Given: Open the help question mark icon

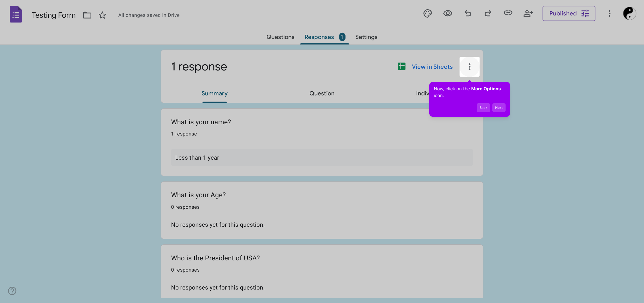Looking at the screenshot, I should click(x=12, y=291).
